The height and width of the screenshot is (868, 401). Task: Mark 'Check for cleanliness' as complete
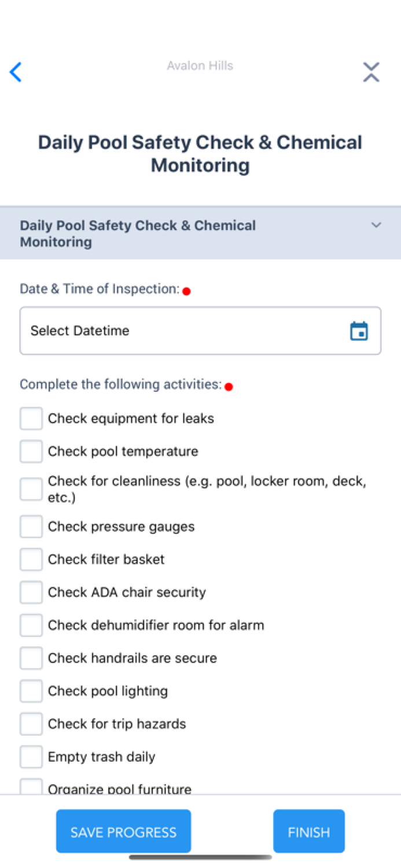(31, 488)
